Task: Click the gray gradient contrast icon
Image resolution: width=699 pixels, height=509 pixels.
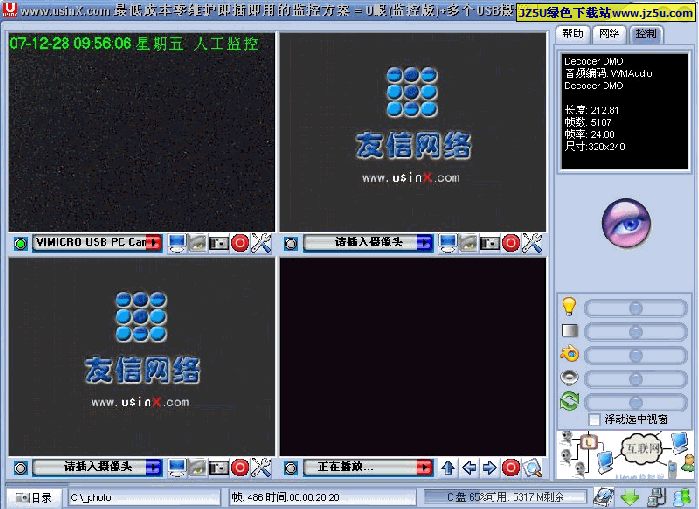Action: pyautogui.click(x=570, y=331)
